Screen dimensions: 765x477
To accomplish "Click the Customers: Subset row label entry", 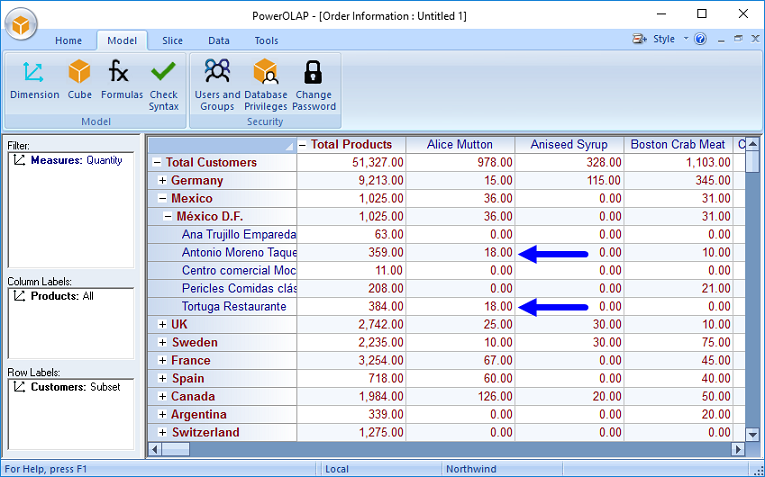I will coord(76,387).
